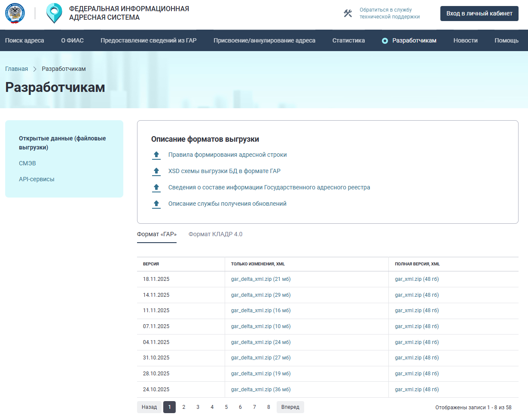Open Присвоение/аннулирование адреса in navigation bar
This screenshot has height=420, width=528.
(264, 40)
